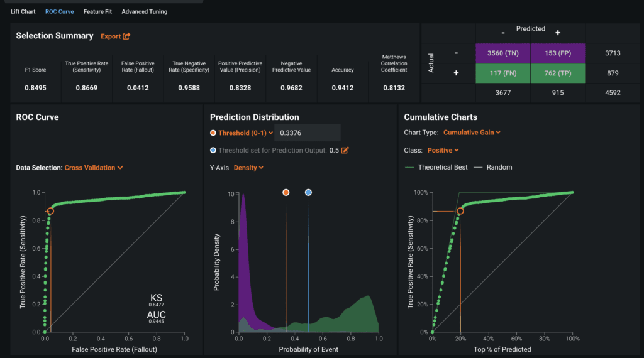Click the blue threshold marker on Prediction Distribution
The width and height of the screenshot is (644, 358).
coord(308,192)
